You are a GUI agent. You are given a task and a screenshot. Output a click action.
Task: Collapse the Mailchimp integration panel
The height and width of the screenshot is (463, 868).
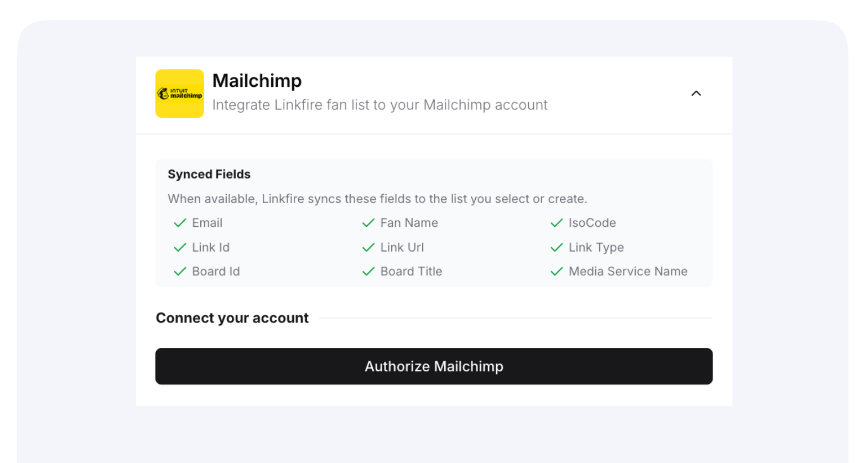(x=696, y=93)
